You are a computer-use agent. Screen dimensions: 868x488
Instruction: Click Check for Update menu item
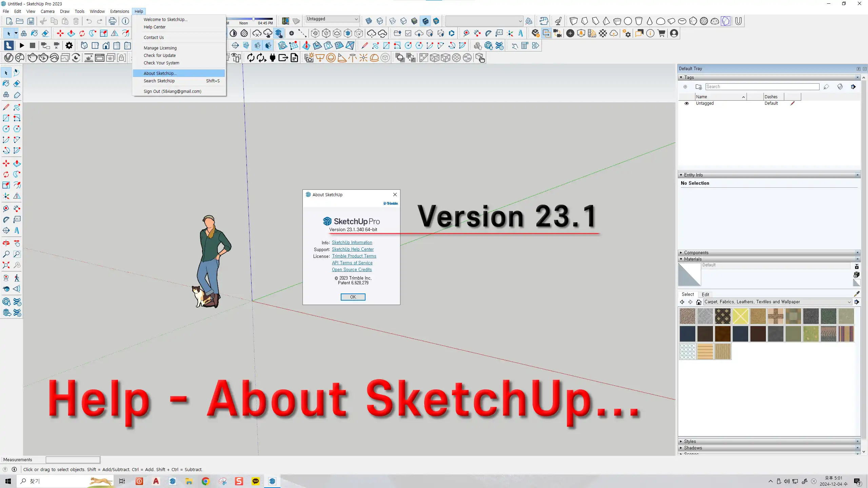tap(159, 55)
